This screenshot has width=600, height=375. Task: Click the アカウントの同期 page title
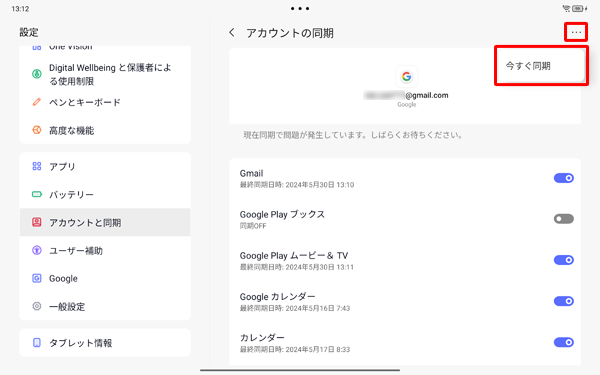(x=290, y=33)
